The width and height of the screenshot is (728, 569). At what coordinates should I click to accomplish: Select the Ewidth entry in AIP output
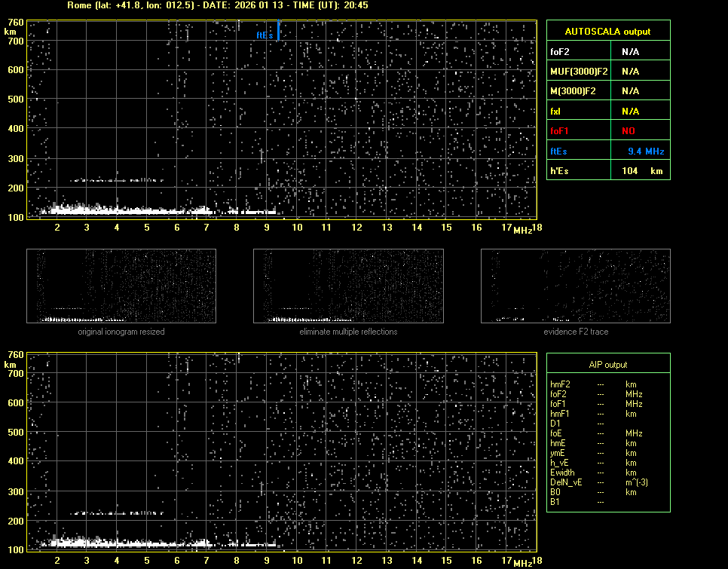(562, 473)
